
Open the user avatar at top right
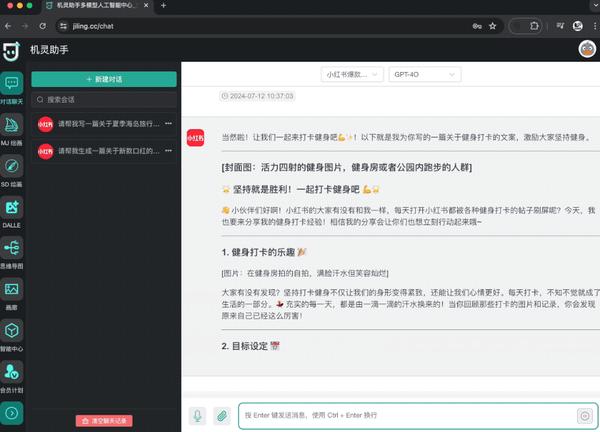point(587,49)
